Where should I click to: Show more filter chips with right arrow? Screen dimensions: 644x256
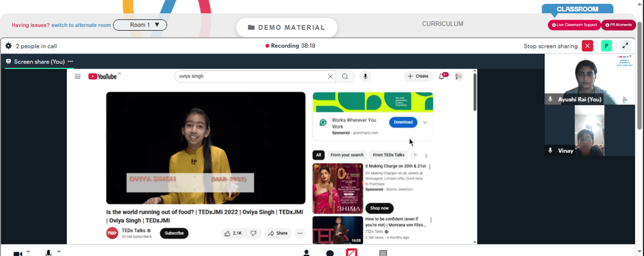tap(426, 155)
